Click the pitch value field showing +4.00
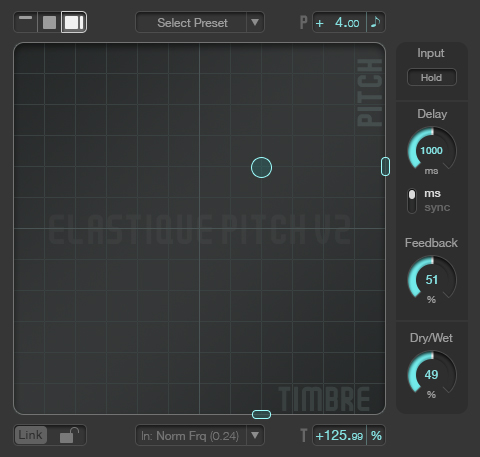 [339, 22]
